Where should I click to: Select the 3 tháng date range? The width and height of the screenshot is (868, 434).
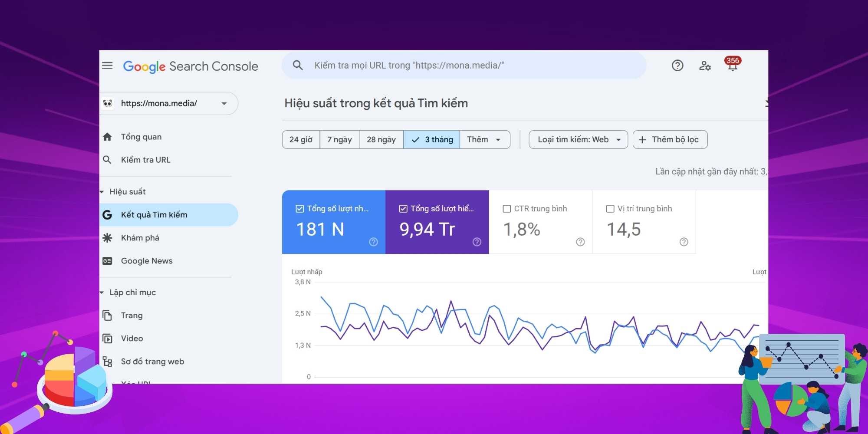coord(432,139)
